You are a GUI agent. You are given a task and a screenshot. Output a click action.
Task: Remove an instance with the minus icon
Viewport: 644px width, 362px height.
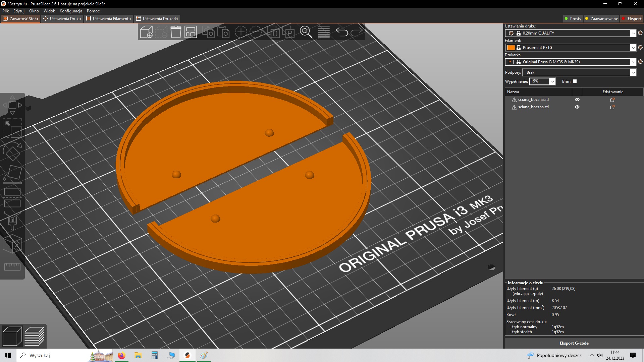[x=256, y=32]
